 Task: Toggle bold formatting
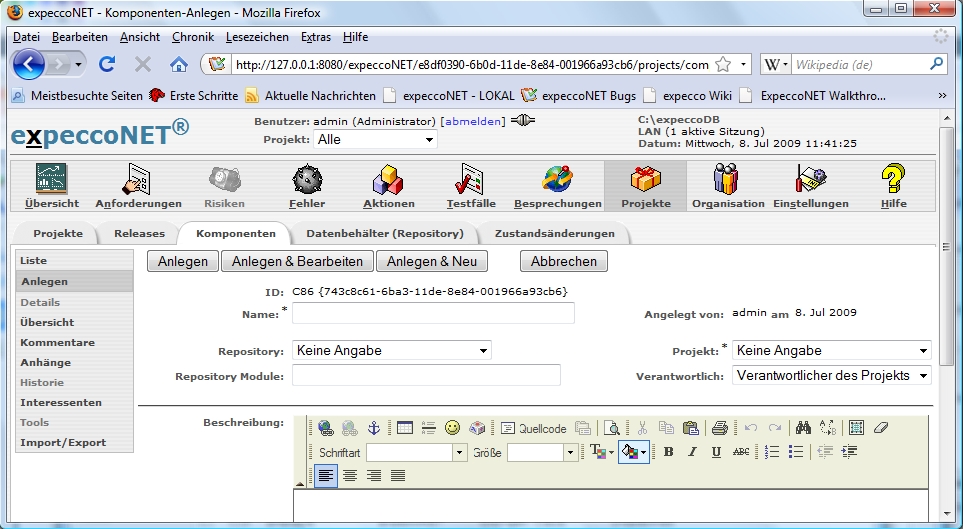[x=669, y=452]
